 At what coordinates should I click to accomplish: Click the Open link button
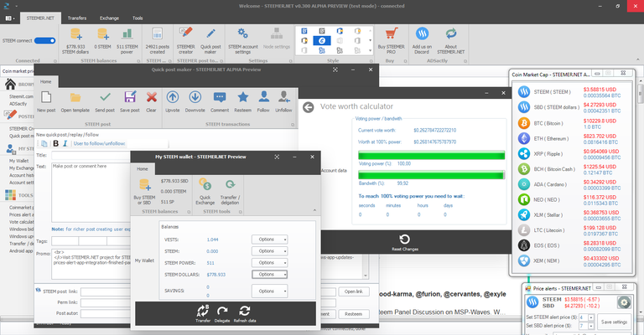354,291
